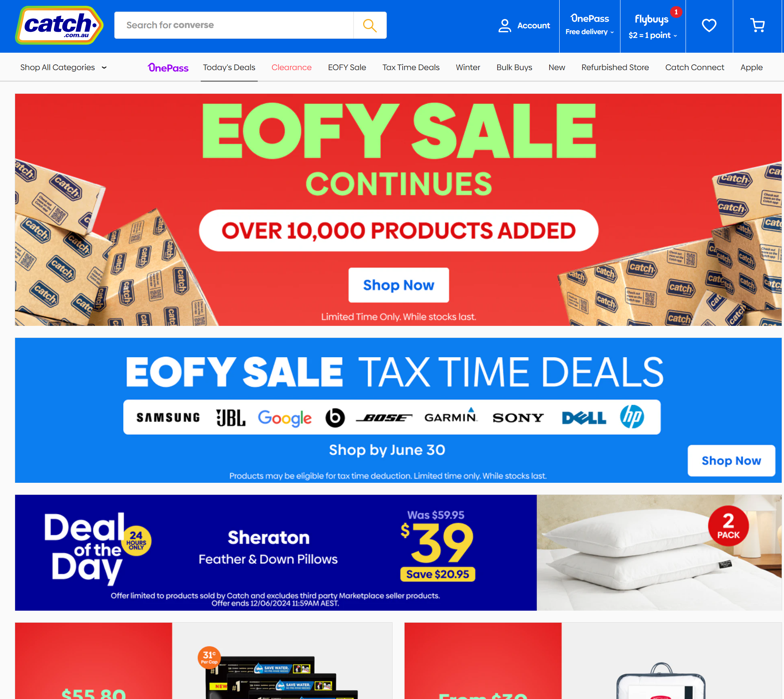Click the Beats logo in brand strip
784x699 pixels.
tap(335, 417)
